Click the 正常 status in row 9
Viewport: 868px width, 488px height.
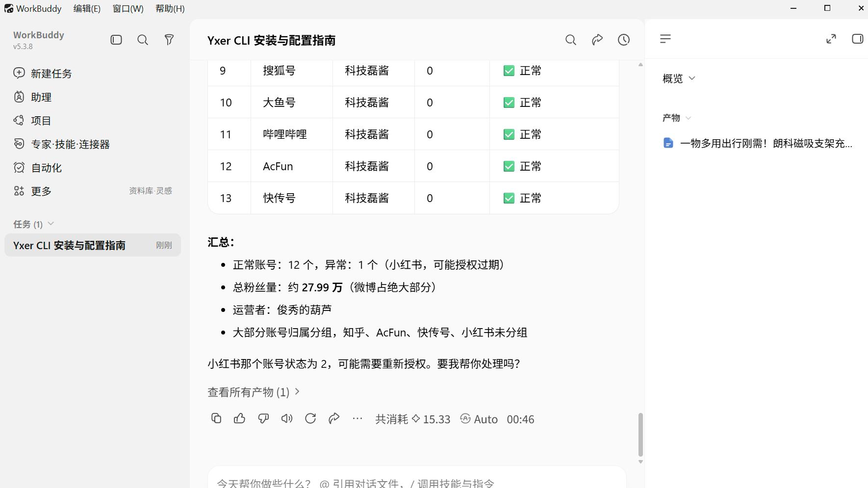click(x=523, y=71)
